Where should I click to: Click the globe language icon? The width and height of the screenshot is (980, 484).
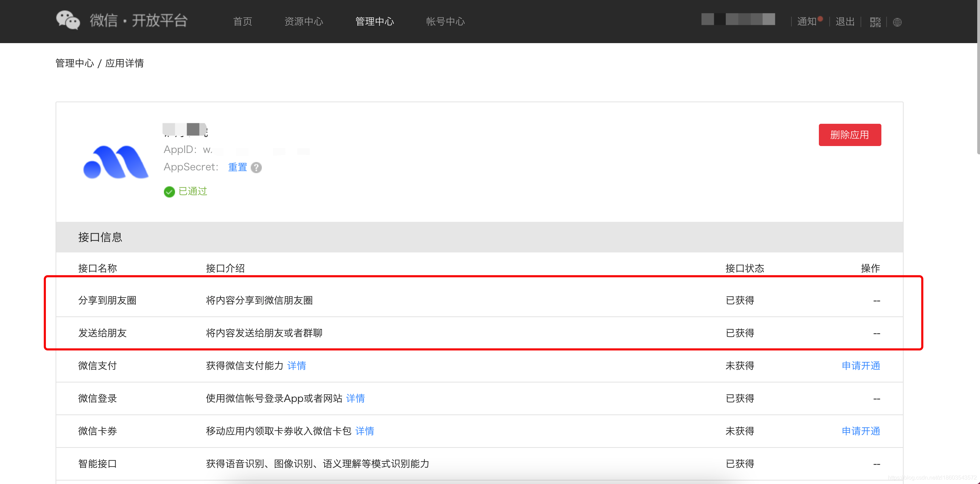(x=897, y=22)
